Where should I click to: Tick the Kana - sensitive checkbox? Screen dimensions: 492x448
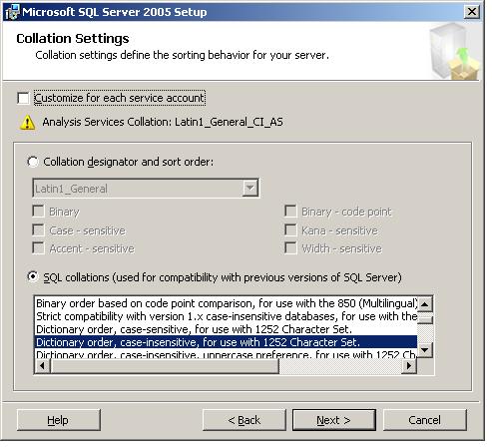coord(290,229)
